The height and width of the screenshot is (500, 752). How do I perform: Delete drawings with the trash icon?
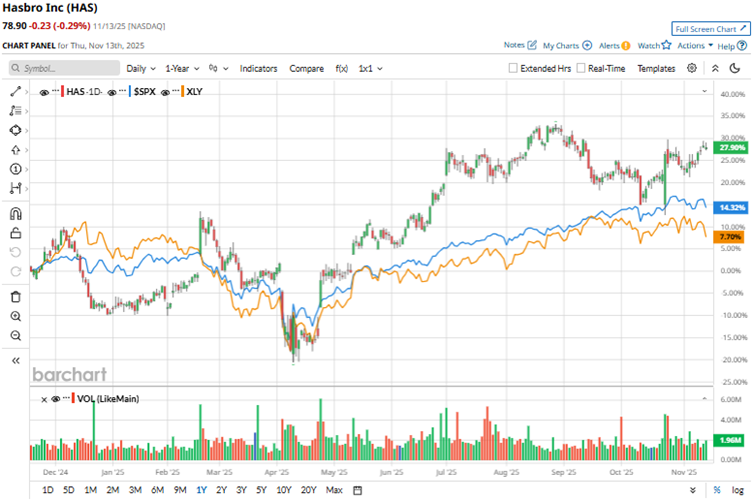tap(15, 297)
